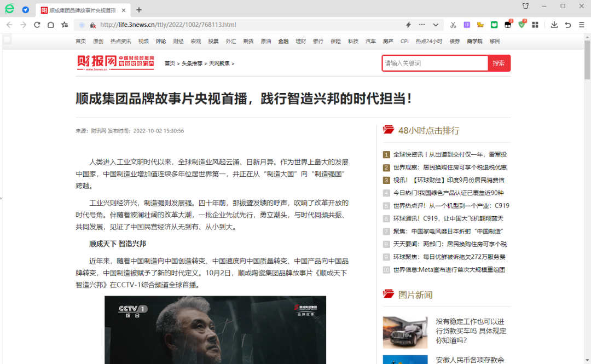
Task: Click the black car news thumbnail
Action: pos(405,332)
